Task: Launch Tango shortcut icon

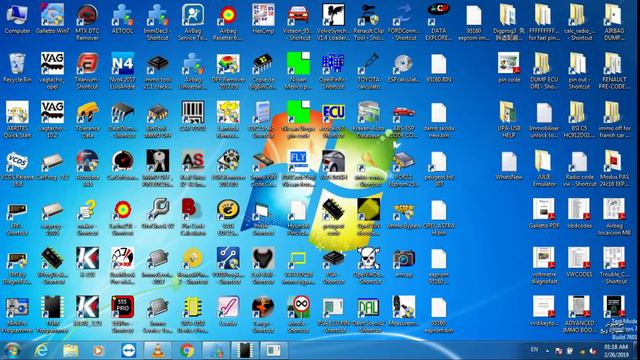Action: (263, 314)
